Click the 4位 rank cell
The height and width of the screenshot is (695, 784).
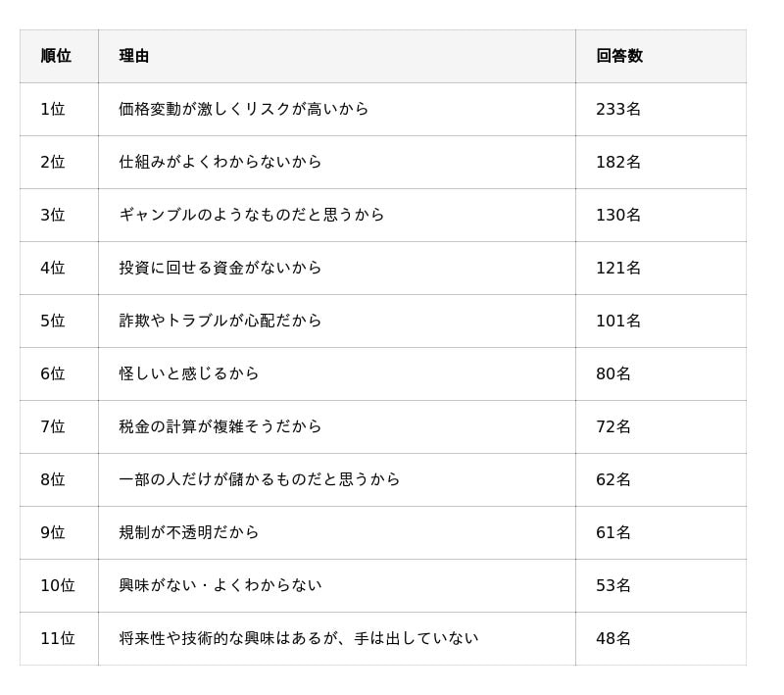pyautogui.click(x=53, y=268)
